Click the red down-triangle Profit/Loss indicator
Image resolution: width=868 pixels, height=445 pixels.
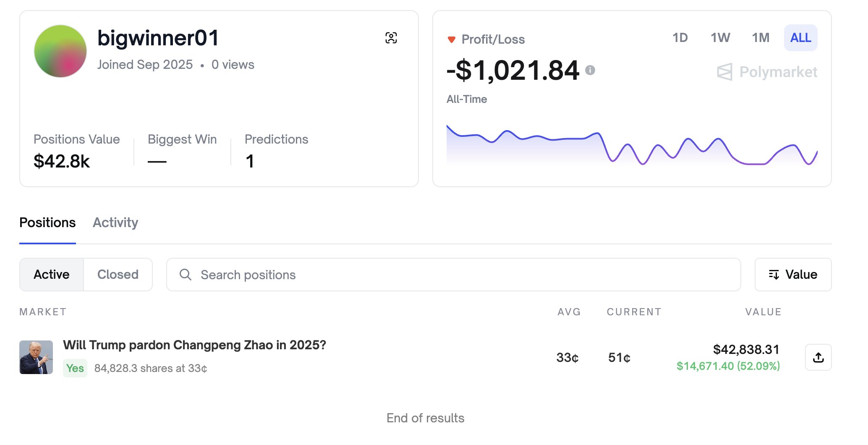coord(452,39)
